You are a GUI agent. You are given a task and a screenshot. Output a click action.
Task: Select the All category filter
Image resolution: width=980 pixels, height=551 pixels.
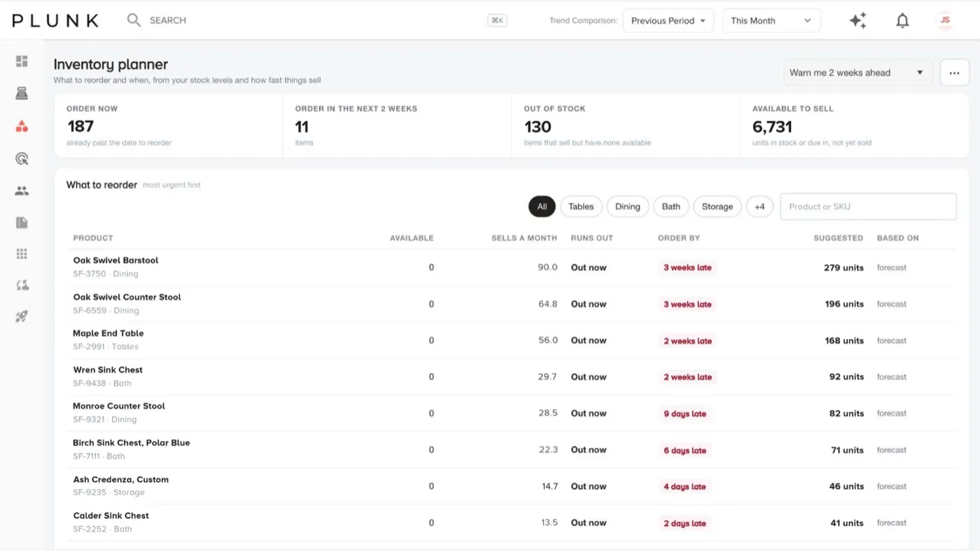coord(542,207)
